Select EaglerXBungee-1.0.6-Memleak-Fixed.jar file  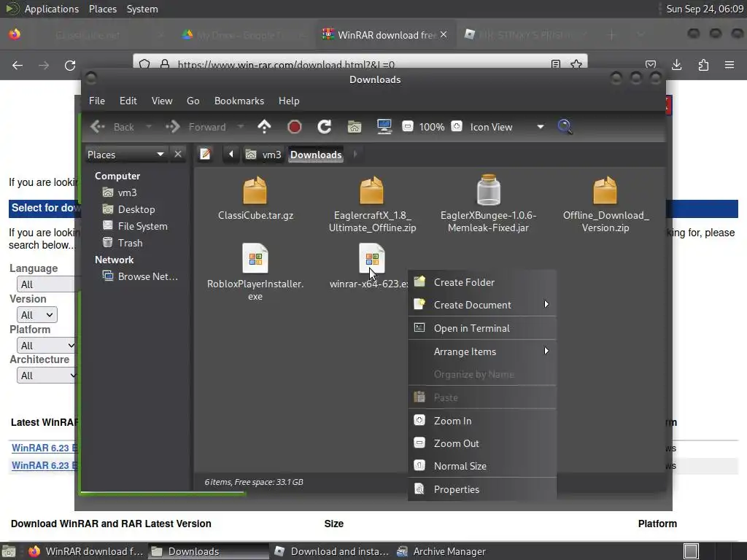tap(488, 190)
